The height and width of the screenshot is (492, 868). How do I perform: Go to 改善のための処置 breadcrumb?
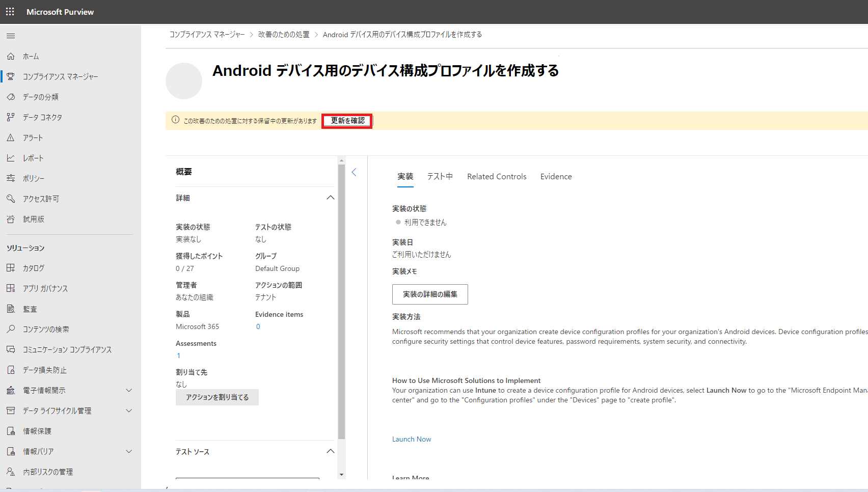pos(284,35)
